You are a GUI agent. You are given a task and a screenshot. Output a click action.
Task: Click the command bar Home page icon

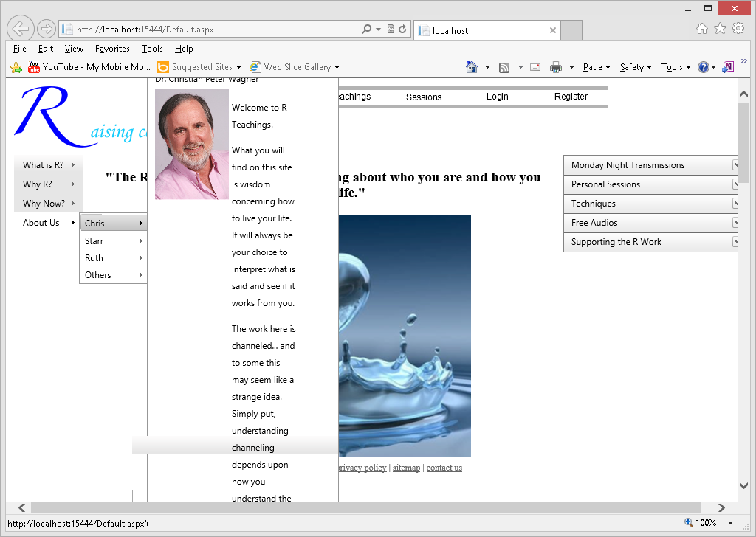(472, 67)
